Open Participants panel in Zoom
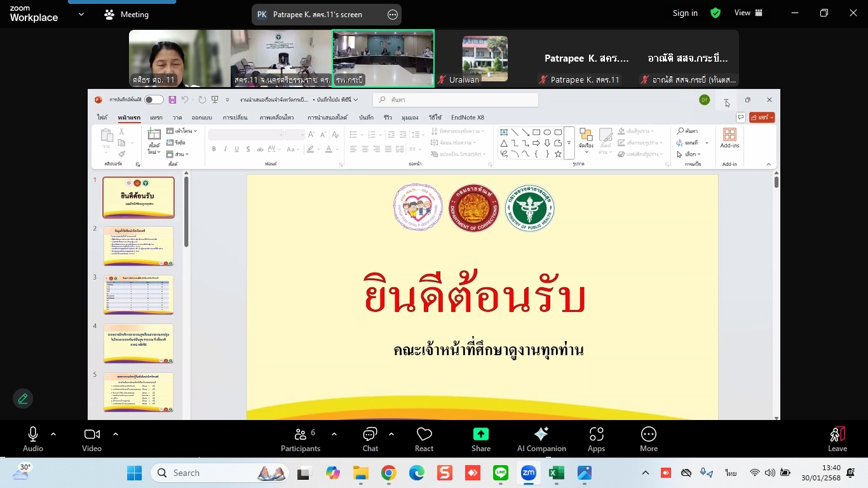This screenshot has width=868, height=488. point(301,439)
